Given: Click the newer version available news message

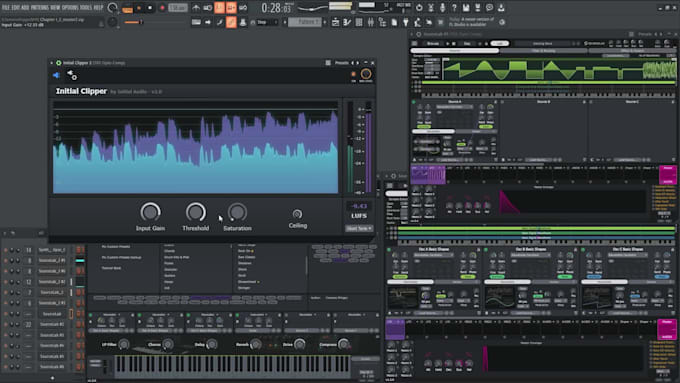Looking at the screenshot, I should [x=471, y=22].
